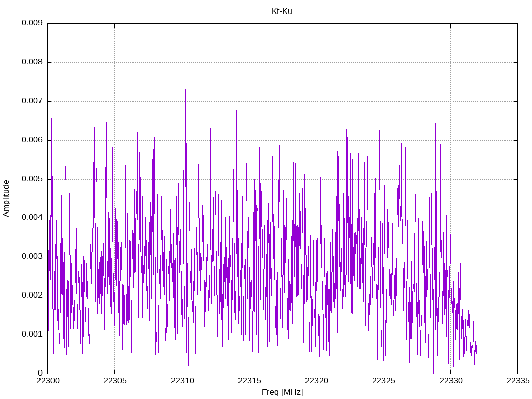Click the Y-axis tick label 0.006
This screenshot has height=399, width=532.
(32, 140)
